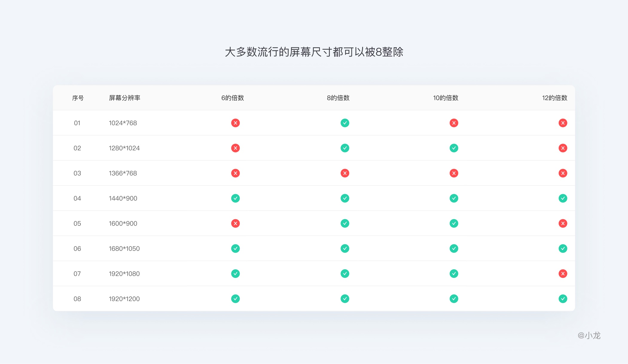Toggle the check for 1600*900 under 8的倍数
This screenshot has height=364, width=628.
[x=345, y=223]
